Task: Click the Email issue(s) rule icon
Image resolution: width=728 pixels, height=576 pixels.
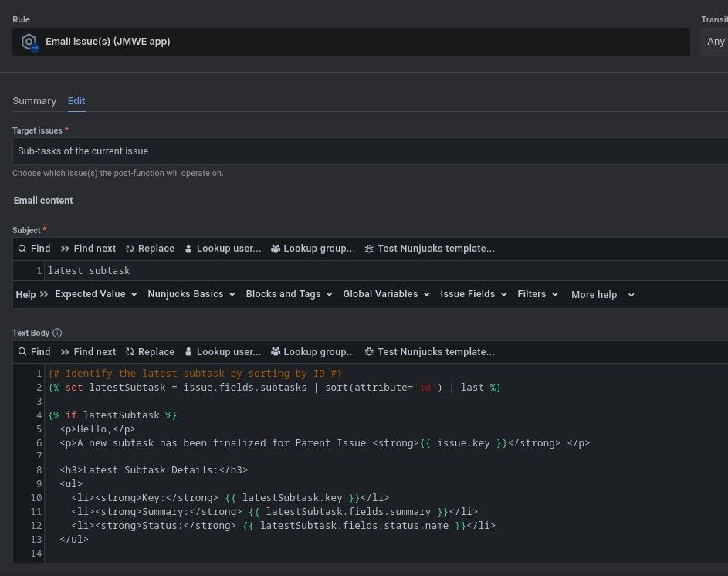Action: point(30,42)
